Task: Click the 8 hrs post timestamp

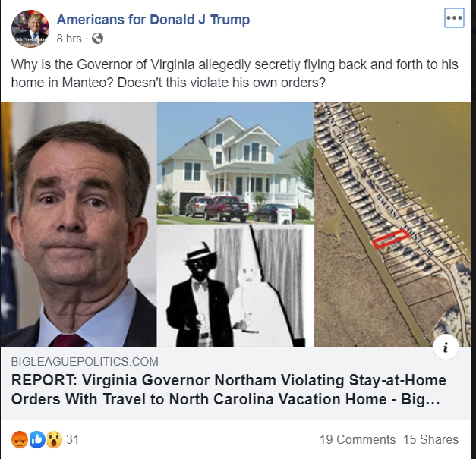Action: click(69, 39)
